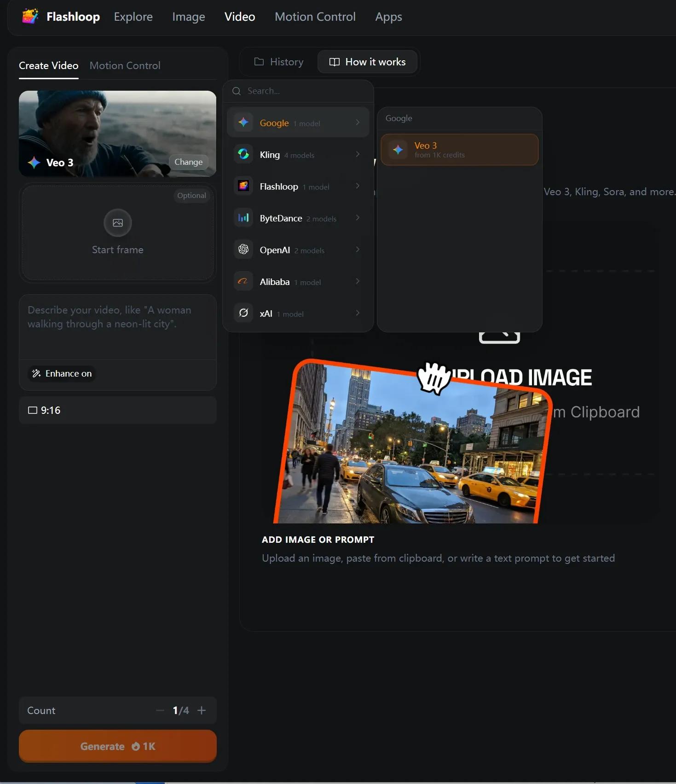Image resolution: width=676 pixels, height=784 pixels.
Task: Open the Explore menu
Action: (x=133, y=17)
